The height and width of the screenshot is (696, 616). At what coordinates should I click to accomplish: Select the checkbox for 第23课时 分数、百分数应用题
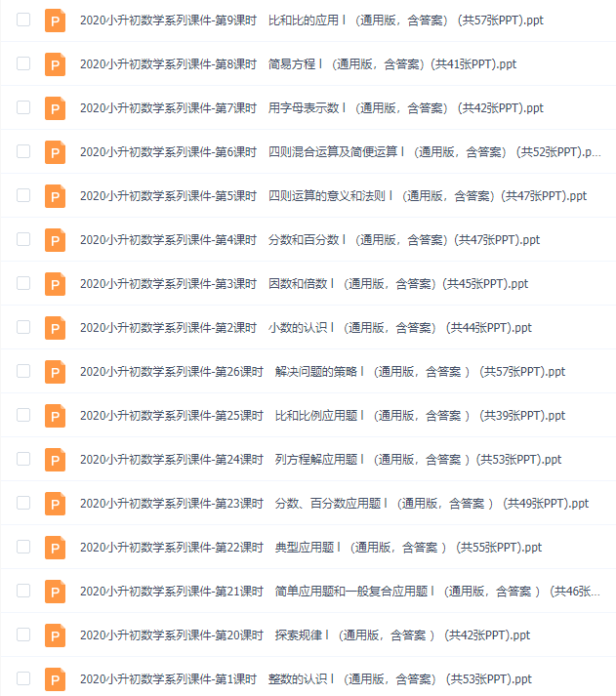click(23, 503)
